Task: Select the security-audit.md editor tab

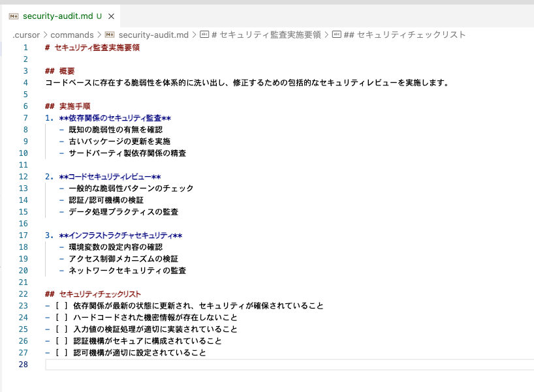Action: (x=61, y=16)
